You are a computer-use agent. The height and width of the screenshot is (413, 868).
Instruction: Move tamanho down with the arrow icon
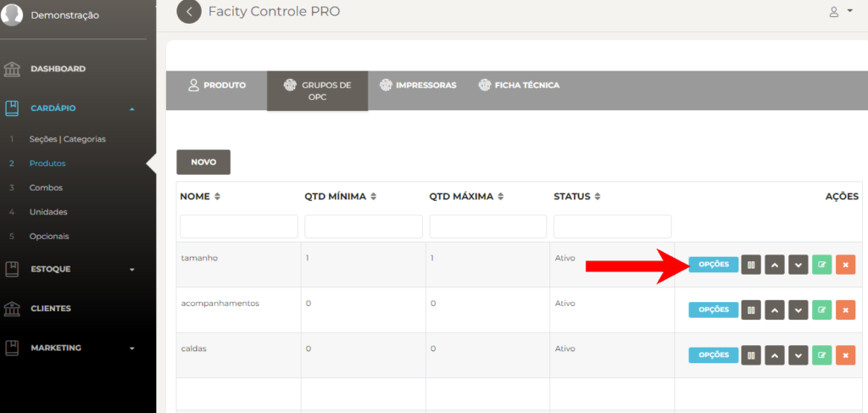click(x=798, y=265)
